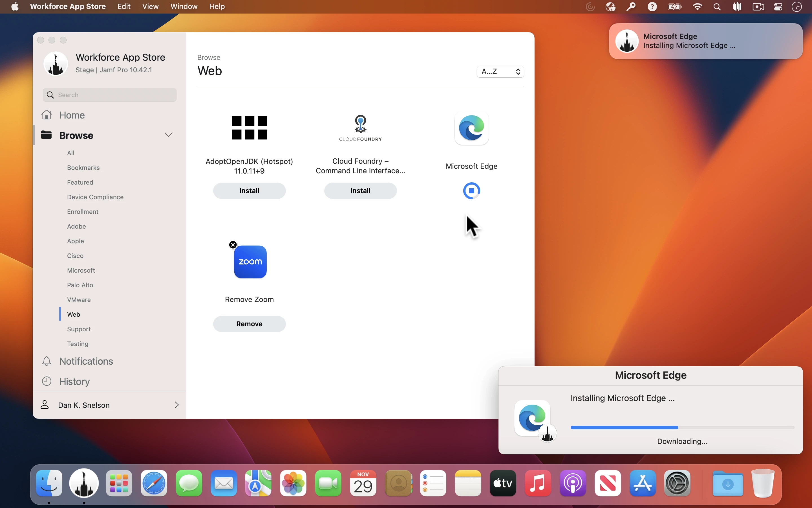Select the Cisco category
The height and width of the screenshot is (508, 812).
pos(75,256)
